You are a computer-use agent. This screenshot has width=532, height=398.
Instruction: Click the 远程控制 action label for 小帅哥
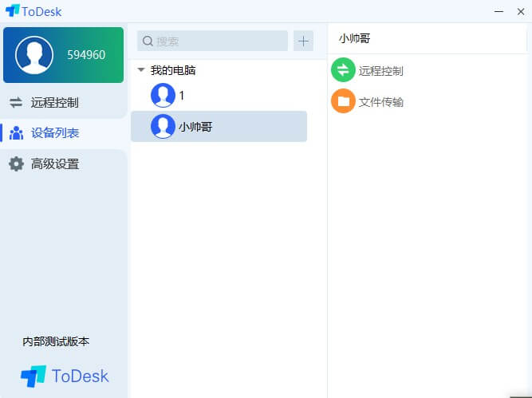380,70
